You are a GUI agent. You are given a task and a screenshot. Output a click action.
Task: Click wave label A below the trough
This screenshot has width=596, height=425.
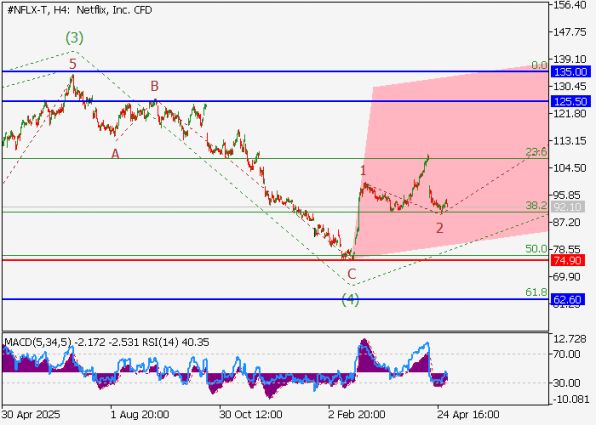coord(115,154)
